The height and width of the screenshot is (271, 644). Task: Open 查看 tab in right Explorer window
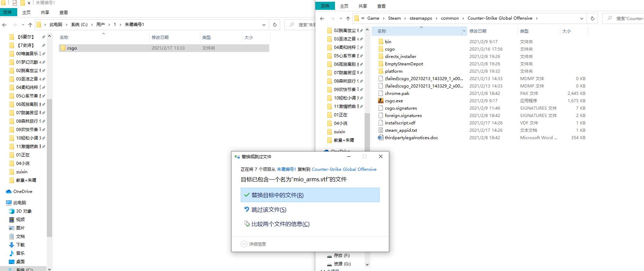(381, 6)
